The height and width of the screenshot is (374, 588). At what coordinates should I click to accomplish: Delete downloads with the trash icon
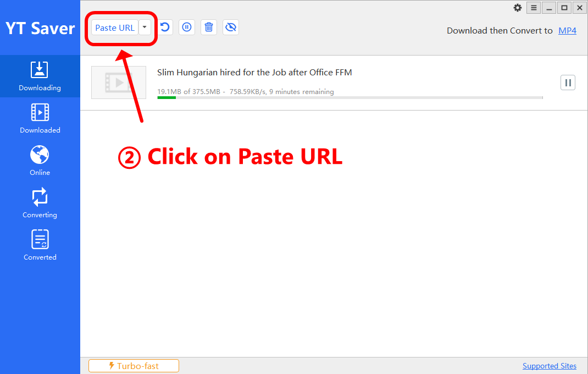tap(209, 28)
